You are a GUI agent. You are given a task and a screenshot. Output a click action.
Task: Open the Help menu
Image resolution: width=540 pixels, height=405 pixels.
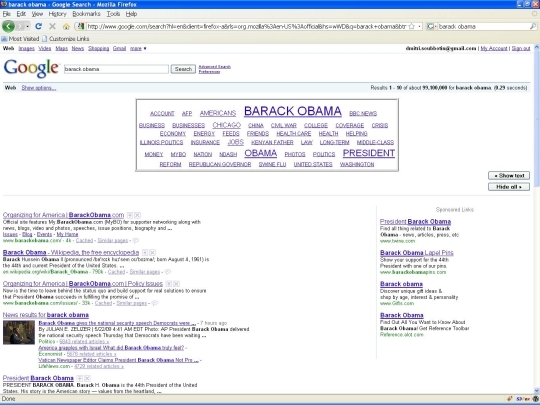pos(131,14)
